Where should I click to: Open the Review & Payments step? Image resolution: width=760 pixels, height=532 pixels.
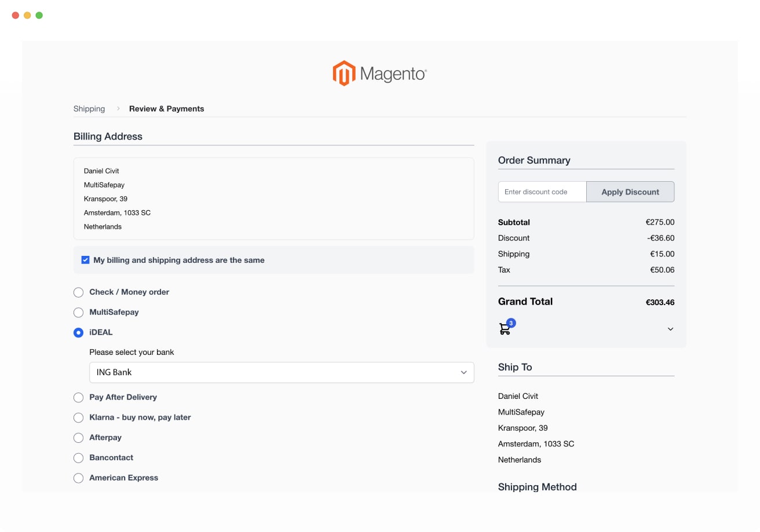166,109
